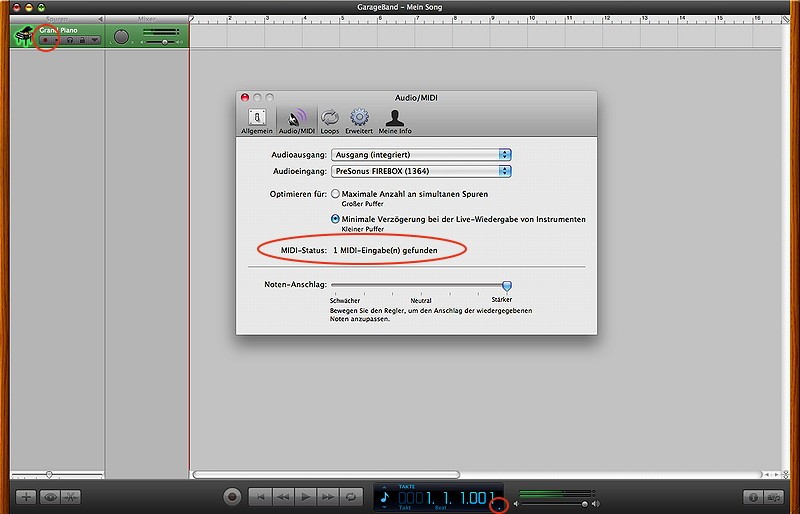Toggle the cycle region button
Screen dimensions: 800x514
tap(351, 497)
